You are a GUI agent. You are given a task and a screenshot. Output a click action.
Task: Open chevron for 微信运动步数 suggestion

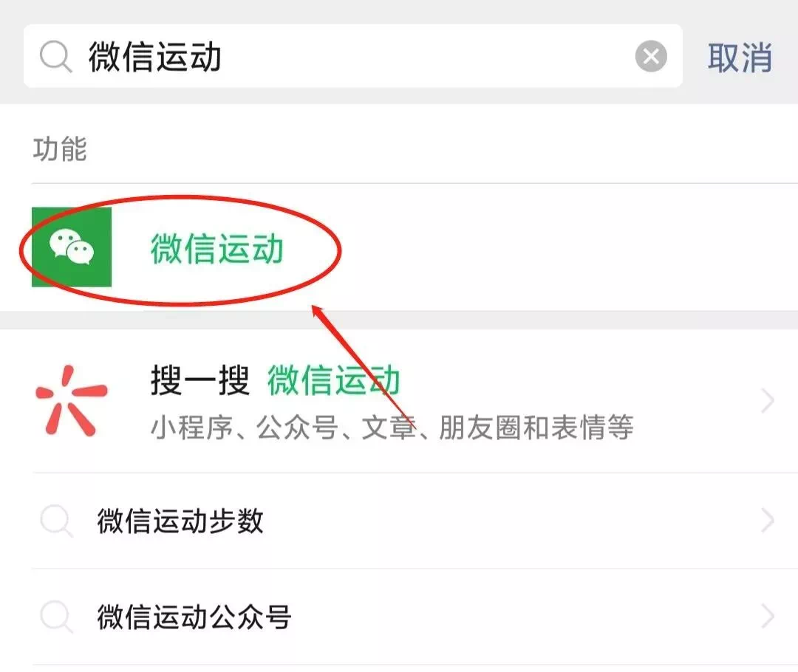768,521
